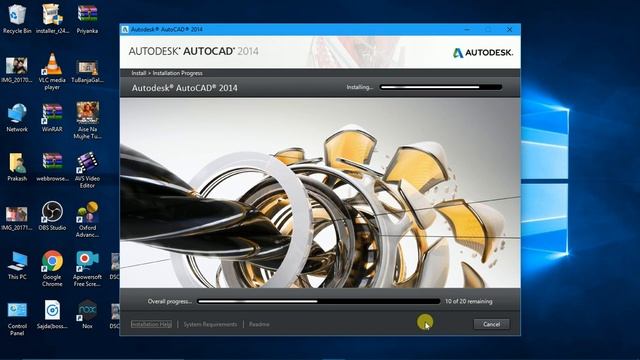Image resolution: width=640 pixels, height=360 pixels.
Task: Close the AutoCAD installer window
Action: [x=509, y=29]
